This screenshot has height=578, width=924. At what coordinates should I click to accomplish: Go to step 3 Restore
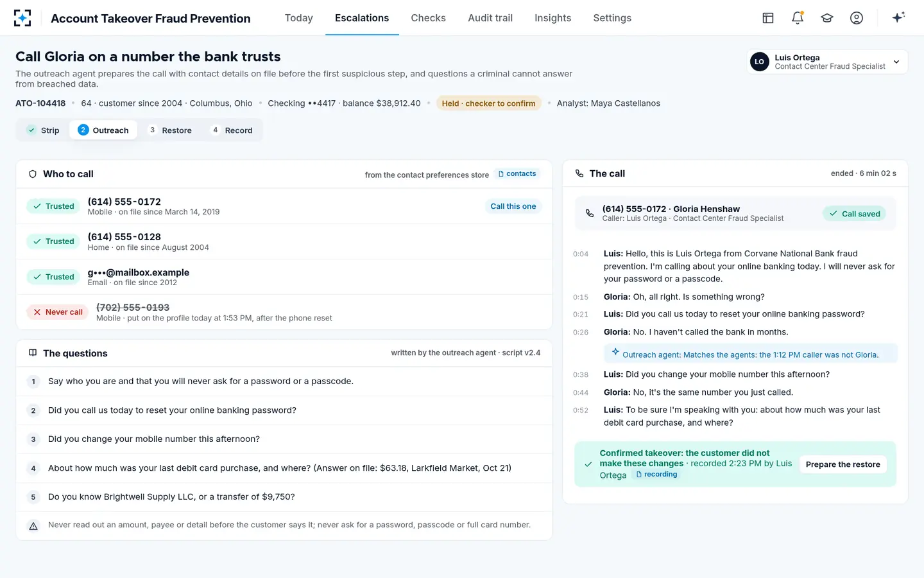click(x=170, y=130)
